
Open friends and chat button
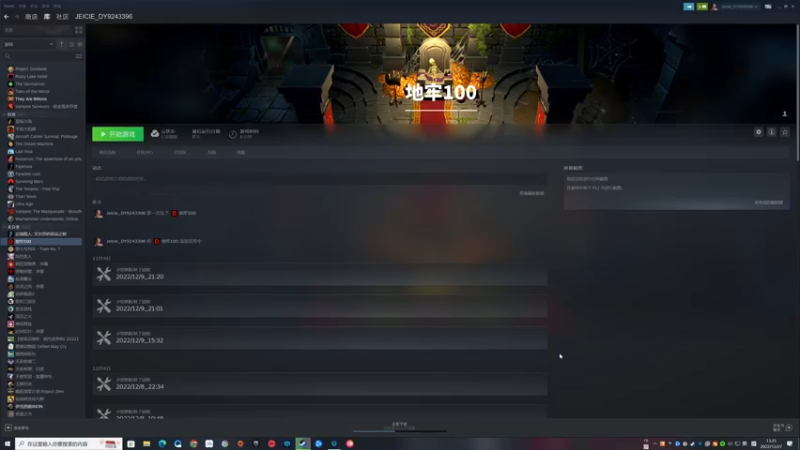782,428
